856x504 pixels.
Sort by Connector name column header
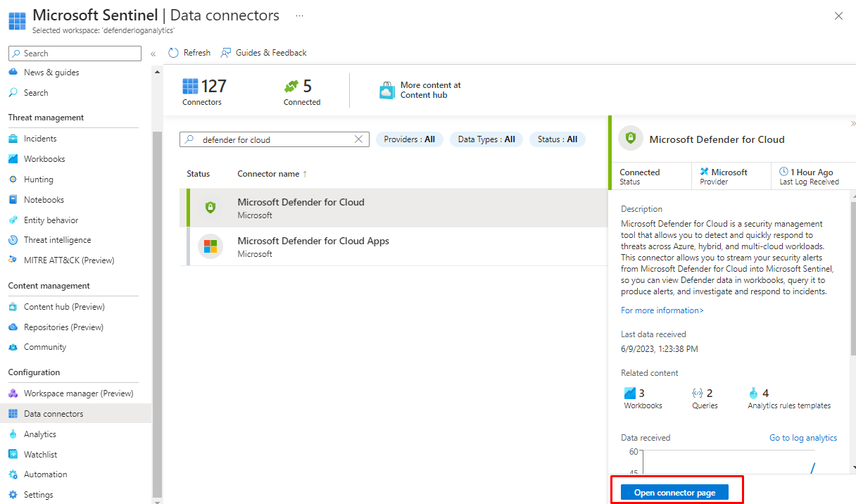click(x=268, y=174)
